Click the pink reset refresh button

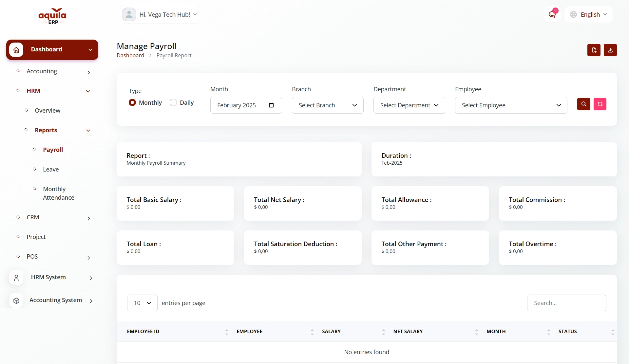[x=600, y=104]
